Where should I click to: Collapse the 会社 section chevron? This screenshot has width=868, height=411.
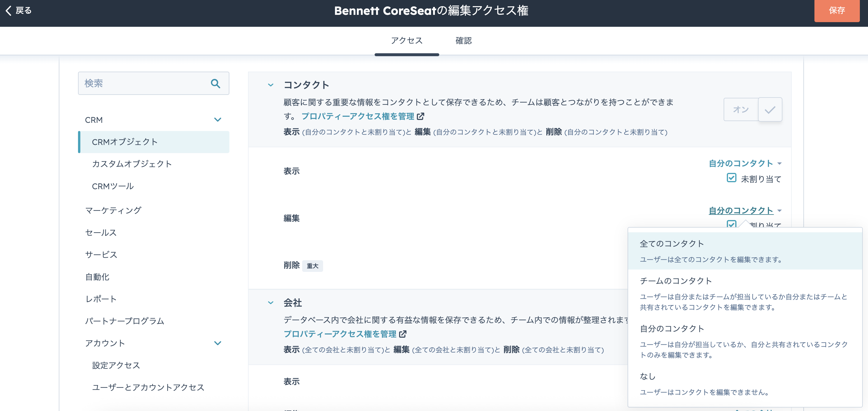271,302
